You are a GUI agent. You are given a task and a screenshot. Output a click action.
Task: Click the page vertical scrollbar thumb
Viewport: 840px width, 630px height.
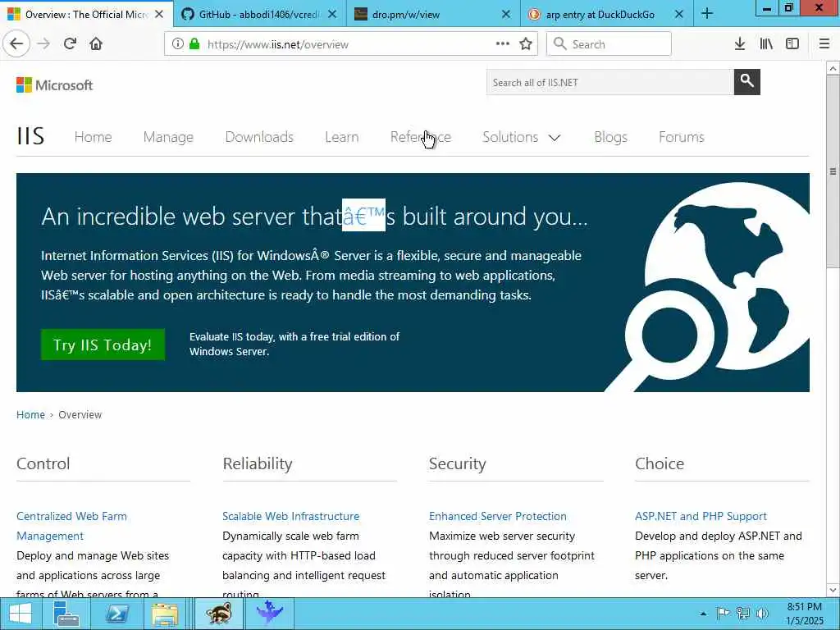pyautogui.click(x=833, y=171)
